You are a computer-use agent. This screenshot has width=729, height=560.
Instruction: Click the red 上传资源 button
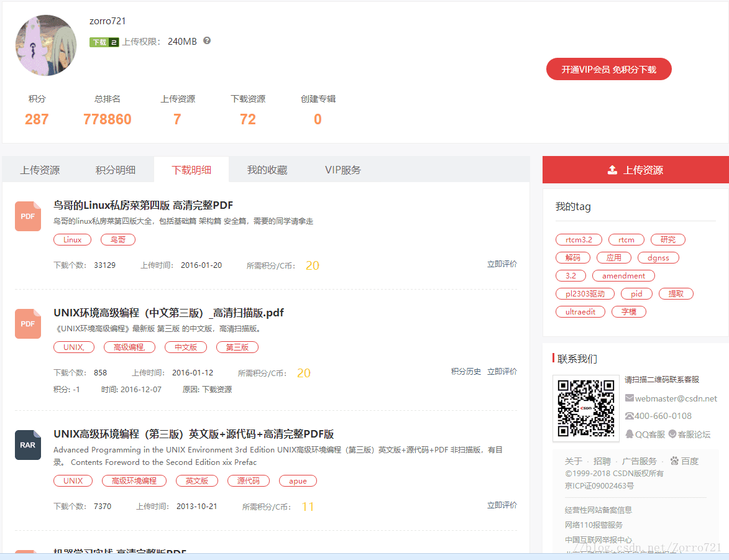[636, 170]
